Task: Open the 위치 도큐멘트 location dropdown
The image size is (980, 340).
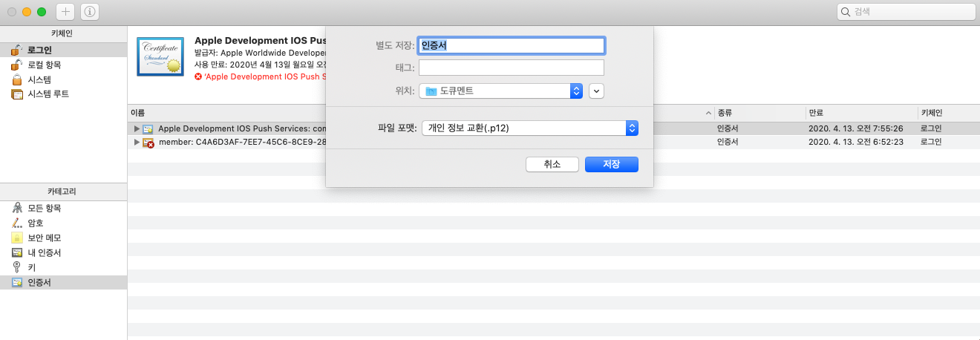Action: (501, 91)
